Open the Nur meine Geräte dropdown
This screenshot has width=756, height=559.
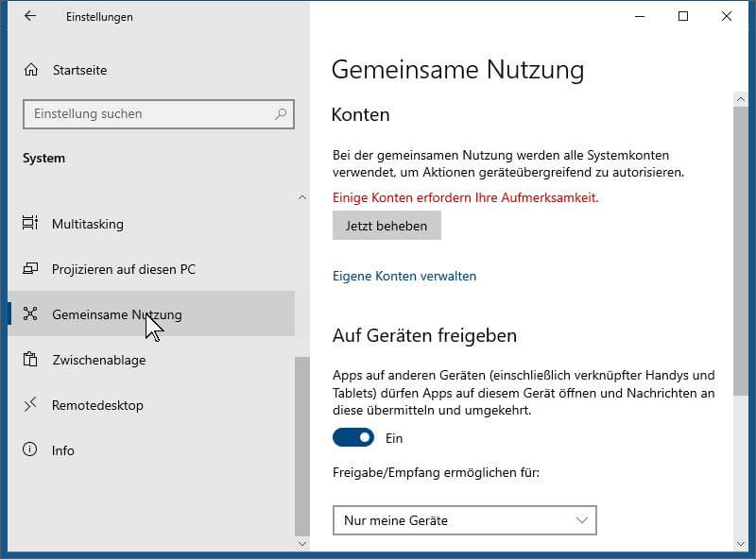click(465, 520)
